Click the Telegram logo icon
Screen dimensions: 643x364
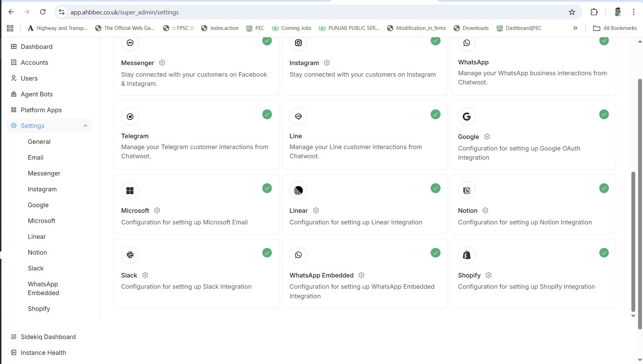[x=130, y=116]
